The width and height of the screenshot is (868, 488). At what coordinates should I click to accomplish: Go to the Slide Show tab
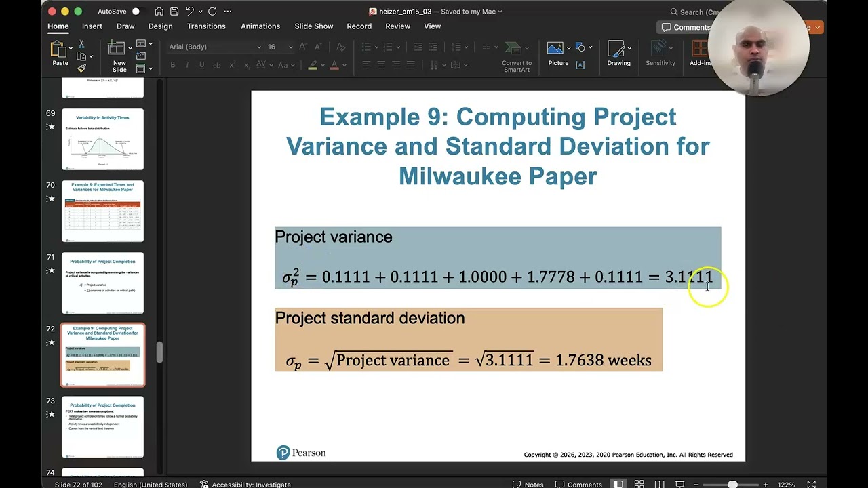(314, 26)
